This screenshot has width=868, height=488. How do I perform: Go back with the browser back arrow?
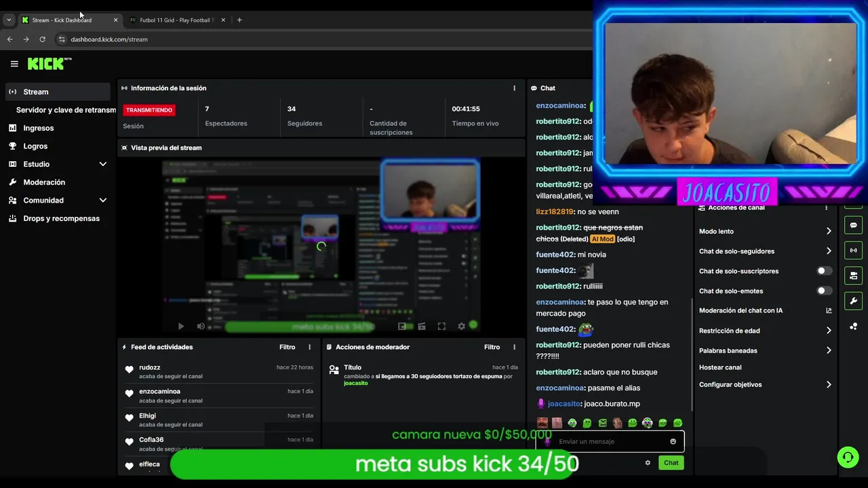(9, 39)
